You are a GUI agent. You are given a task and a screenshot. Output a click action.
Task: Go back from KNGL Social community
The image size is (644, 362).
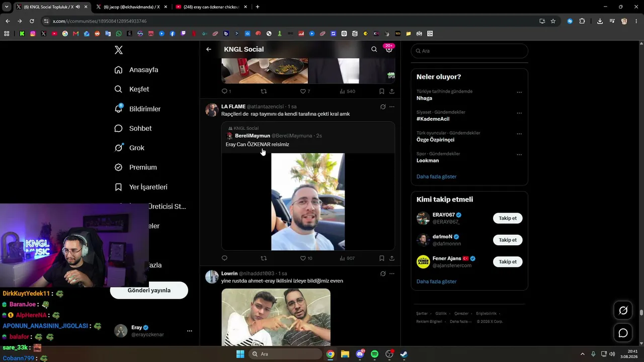coord(209,49)
